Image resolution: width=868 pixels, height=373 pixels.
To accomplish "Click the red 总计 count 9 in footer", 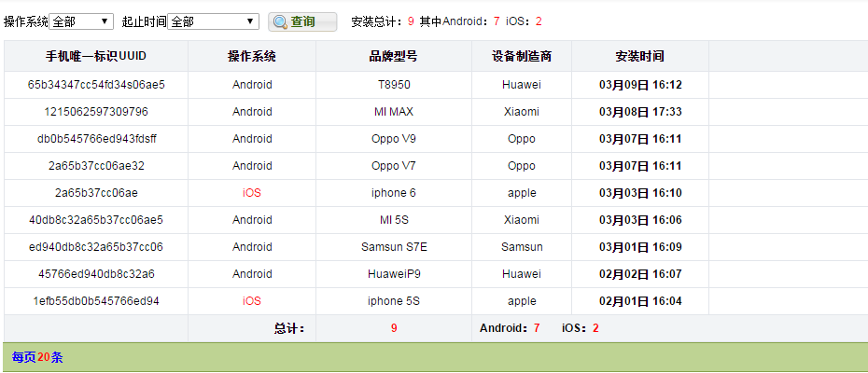I will click(x=394, y=328).
